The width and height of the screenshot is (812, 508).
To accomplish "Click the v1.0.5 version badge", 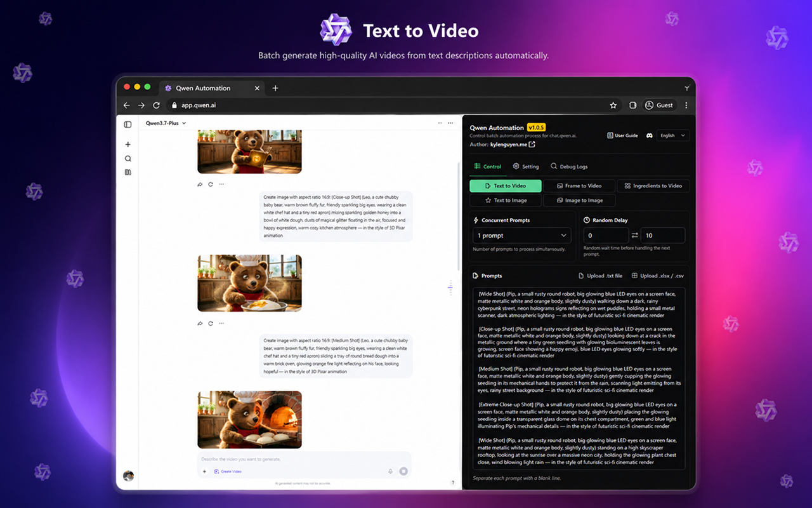I will 536,128.
